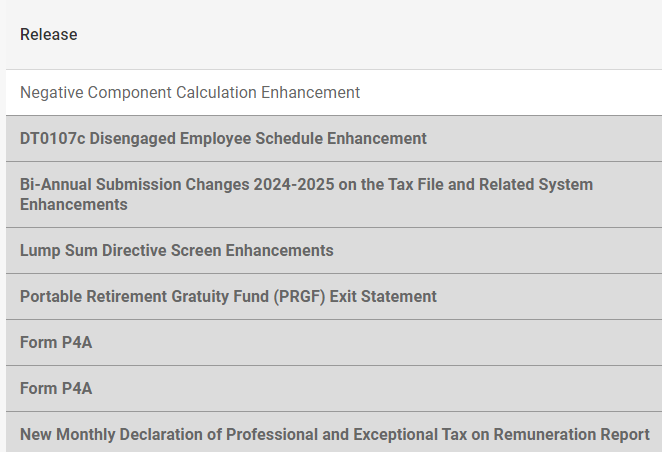
Task: Select Lump Sum Directive Screen Enhancements
Action: 177,250
